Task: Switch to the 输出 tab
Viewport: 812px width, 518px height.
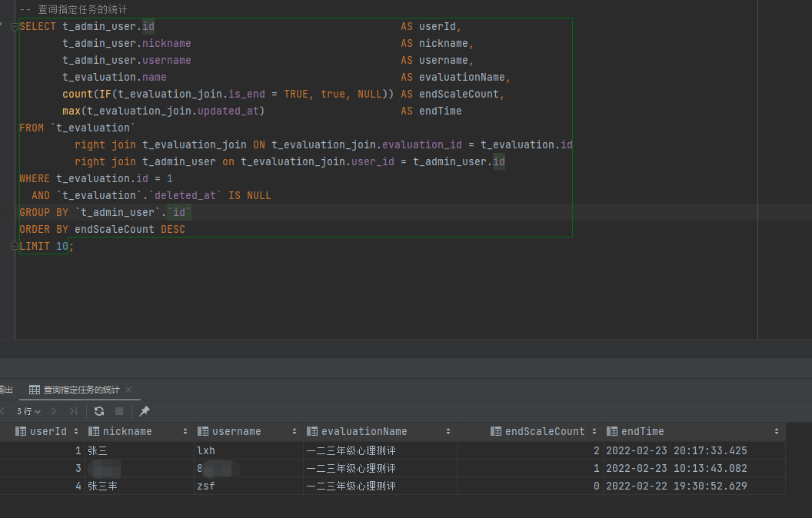Action: [7, 390]
